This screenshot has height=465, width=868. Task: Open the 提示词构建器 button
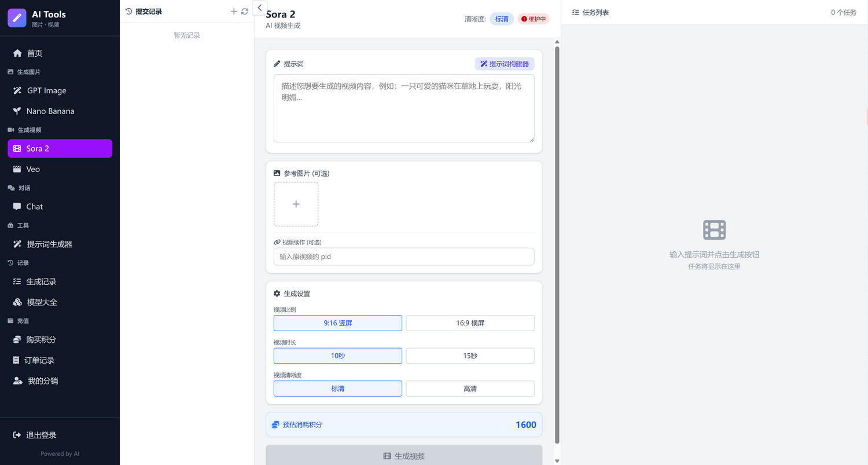pyautogui.click(x=504, y=64)
